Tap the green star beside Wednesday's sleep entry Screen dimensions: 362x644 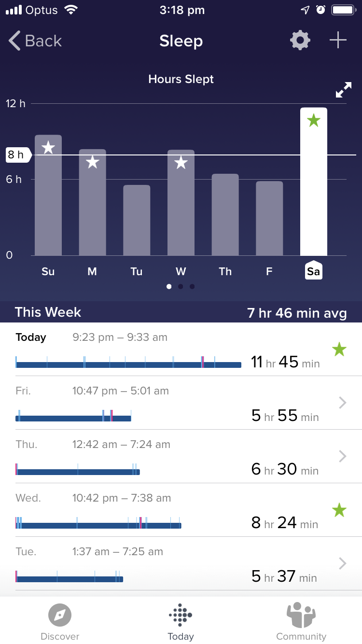click(339, 510)
